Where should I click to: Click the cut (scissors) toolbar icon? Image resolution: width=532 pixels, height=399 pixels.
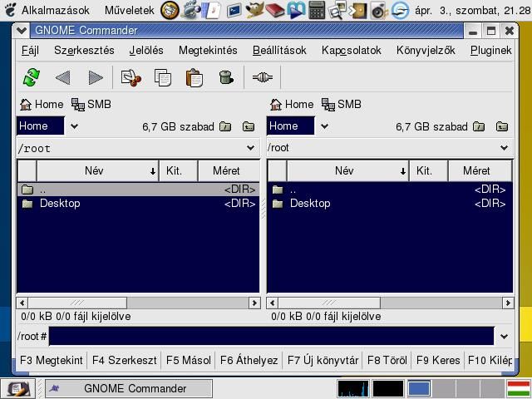point(131,78)
